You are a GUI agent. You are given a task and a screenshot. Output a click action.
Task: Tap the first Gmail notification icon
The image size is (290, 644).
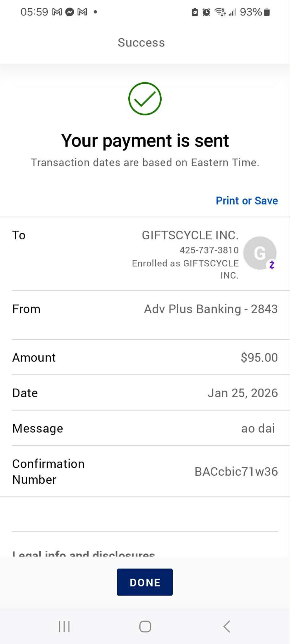[57, 12]
